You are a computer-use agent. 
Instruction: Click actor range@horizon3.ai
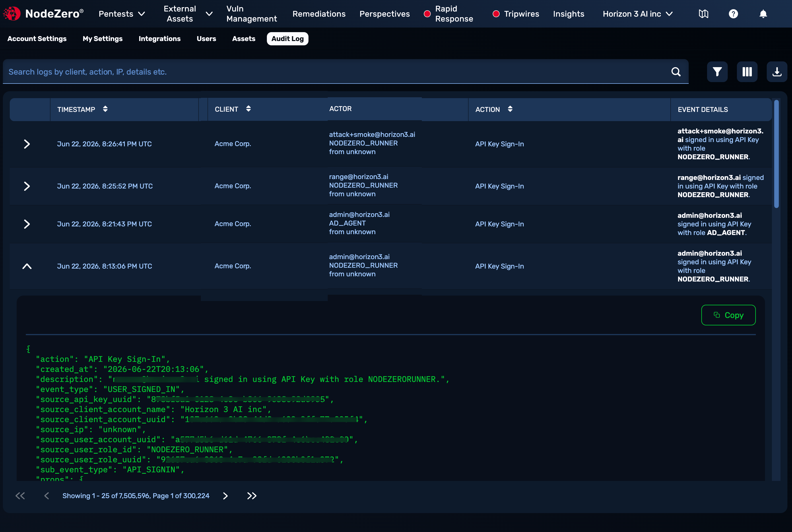[359, 177]
